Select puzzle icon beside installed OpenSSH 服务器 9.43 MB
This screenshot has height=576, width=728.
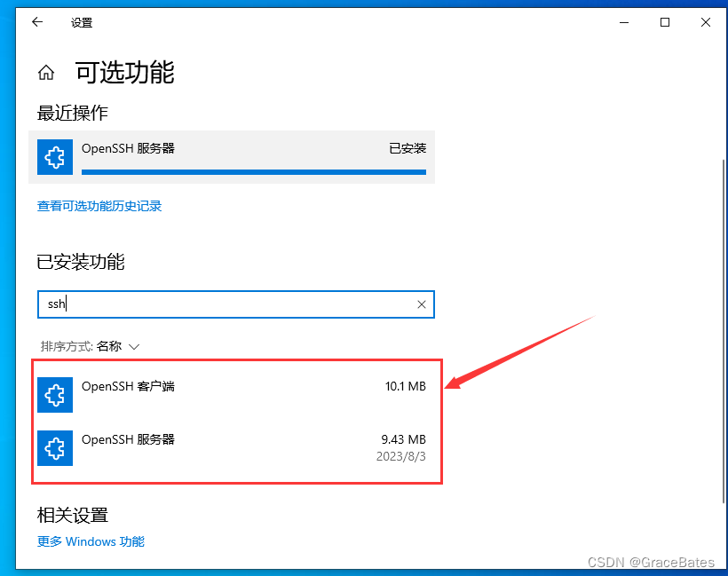(55, 448)
